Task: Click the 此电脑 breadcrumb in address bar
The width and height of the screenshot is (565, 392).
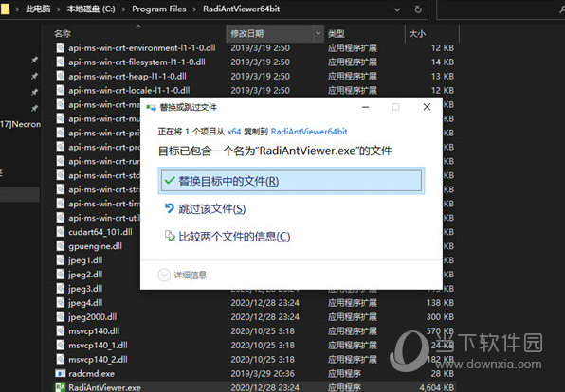Action: pyautogui.click(x=38, y=9)
